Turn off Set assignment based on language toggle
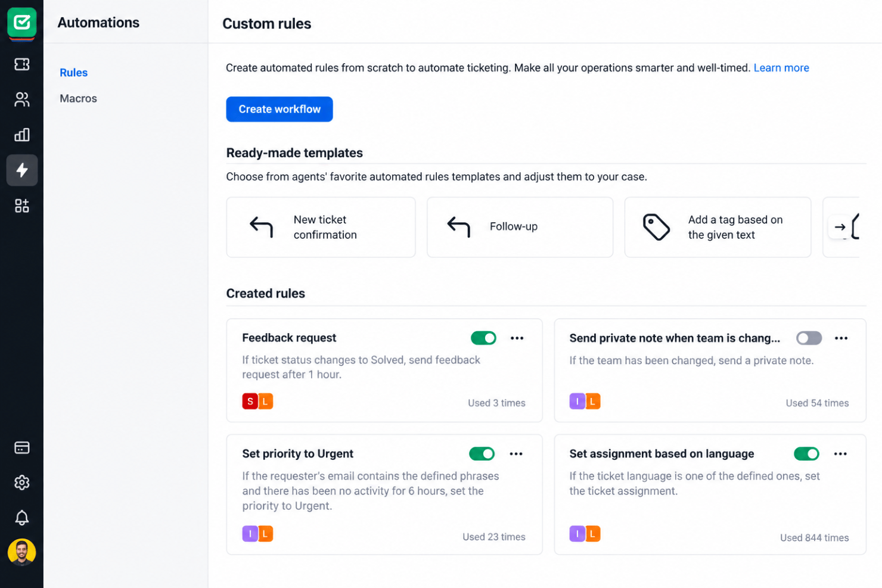882x588 pixels. tap(806, 454)
